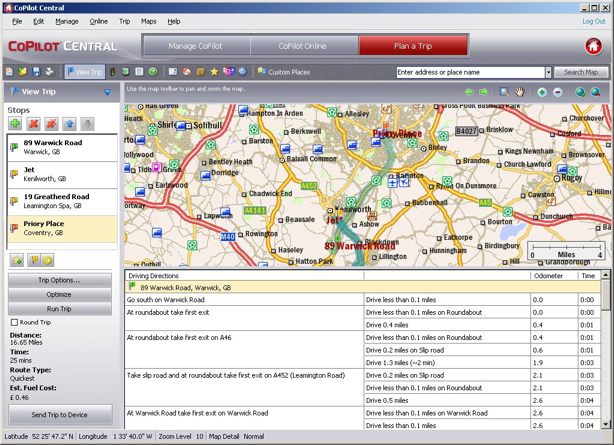Open the Online menu
Image resolution: width=614 pixels, height=445 pixels.
pyautogui.click(x=99, y=21)
